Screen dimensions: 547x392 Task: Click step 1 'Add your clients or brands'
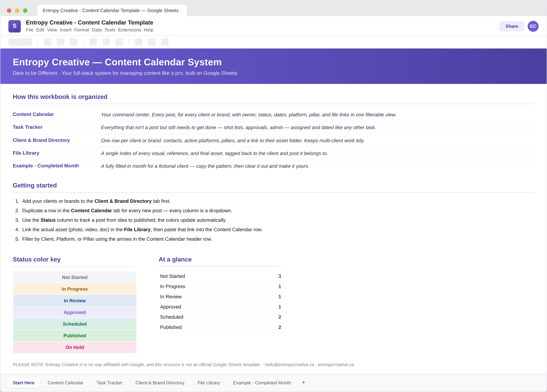pyautogui.click(x=96, y=201)
